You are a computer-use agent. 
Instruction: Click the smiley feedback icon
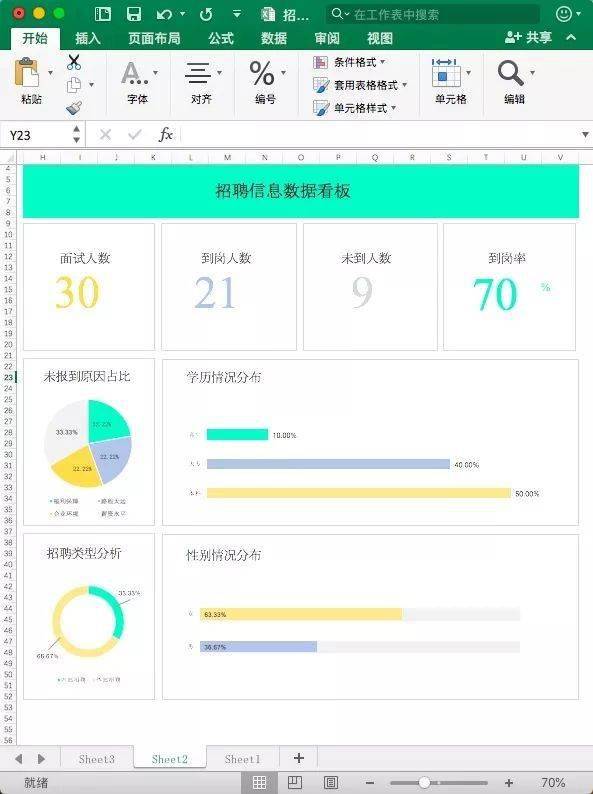(x=564, y=14)
